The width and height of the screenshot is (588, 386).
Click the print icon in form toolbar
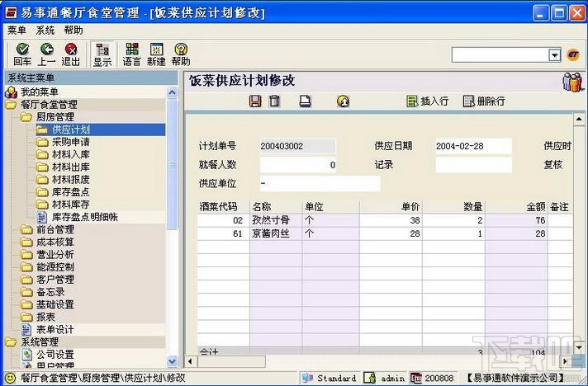pos(306,101)
